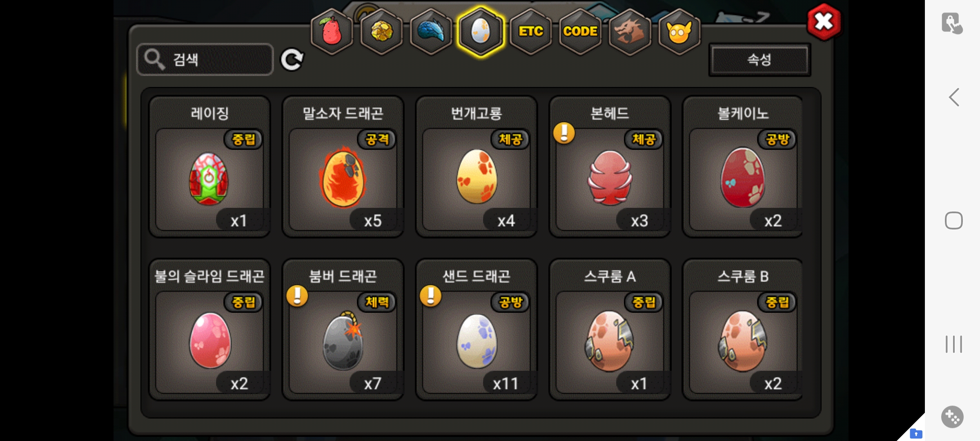Open the brown dragon head category

(x=630, y=31)
